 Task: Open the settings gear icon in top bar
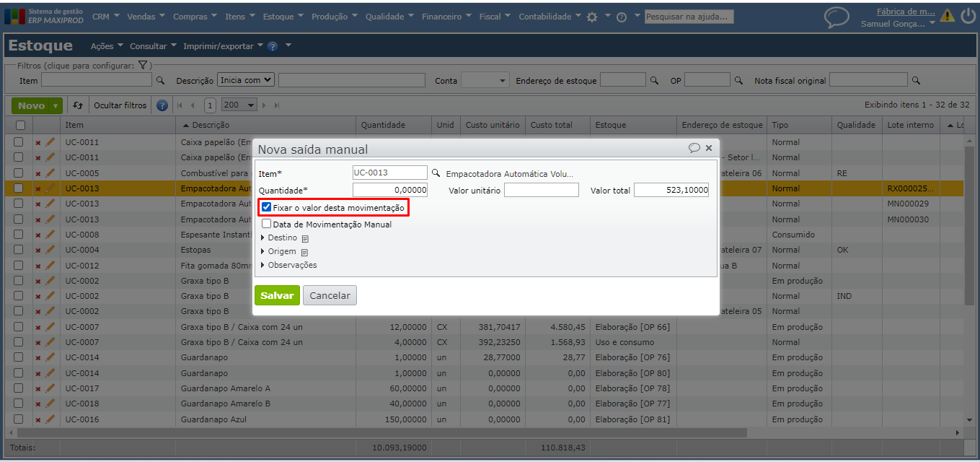click(x=592, y=17)
